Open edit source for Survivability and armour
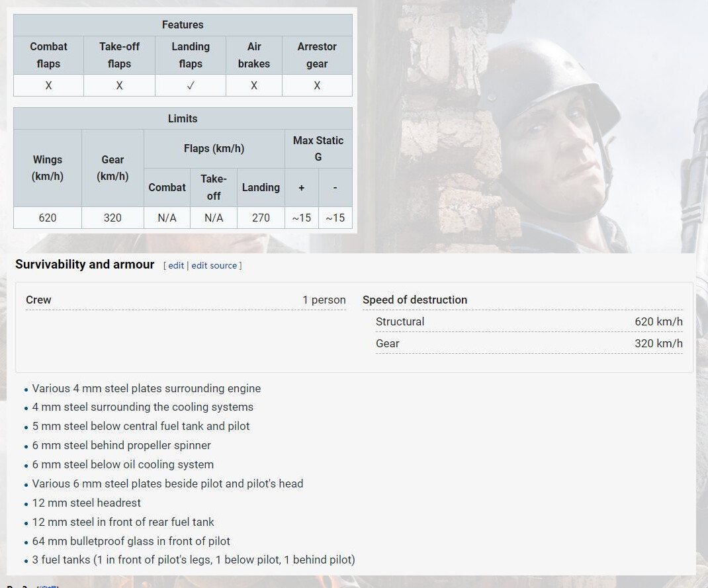Image resolution: width=708 pixels, height=588 pixels. coord(214,265)
